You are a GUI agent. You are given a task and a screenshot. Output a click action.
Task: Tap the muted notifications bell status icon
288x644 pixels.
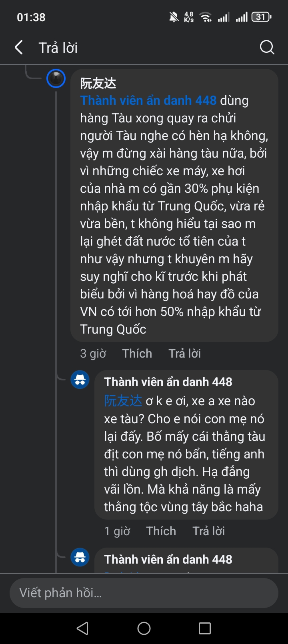click(174, 17)
